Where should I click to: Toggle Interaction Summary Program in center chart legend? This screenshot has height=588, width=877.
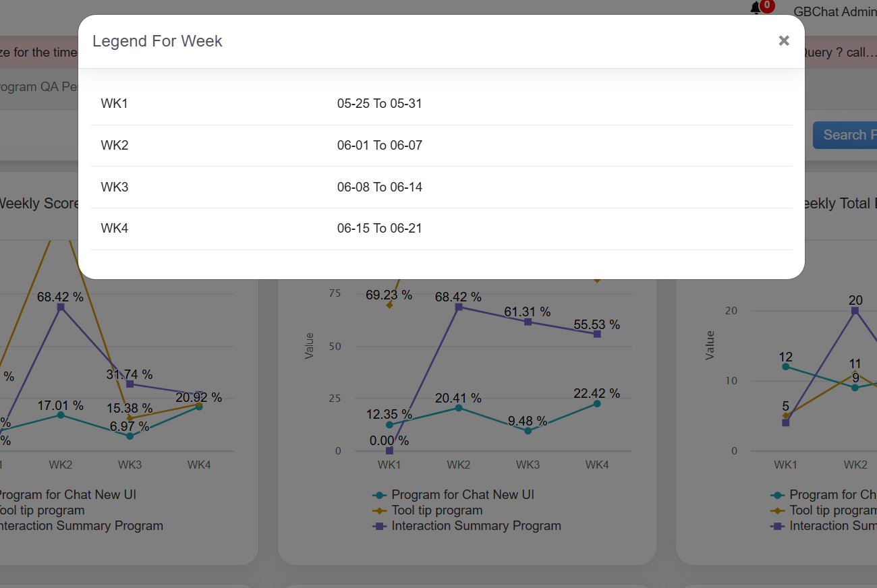tap(476, 526)
